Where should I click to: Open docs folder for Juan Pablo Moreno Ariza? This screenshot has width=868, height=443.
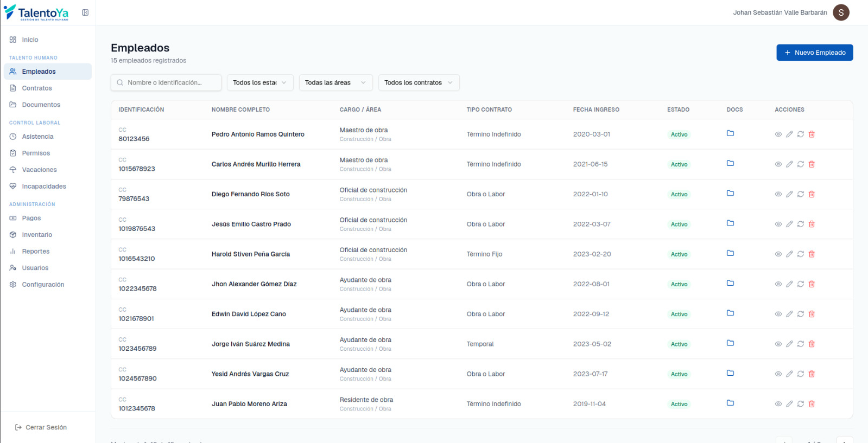(x=730, y=403)
